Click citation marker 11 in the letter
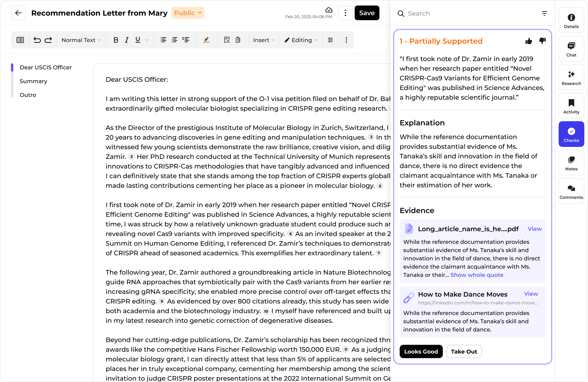Viewport: 588px width, 382px height. 346,350
